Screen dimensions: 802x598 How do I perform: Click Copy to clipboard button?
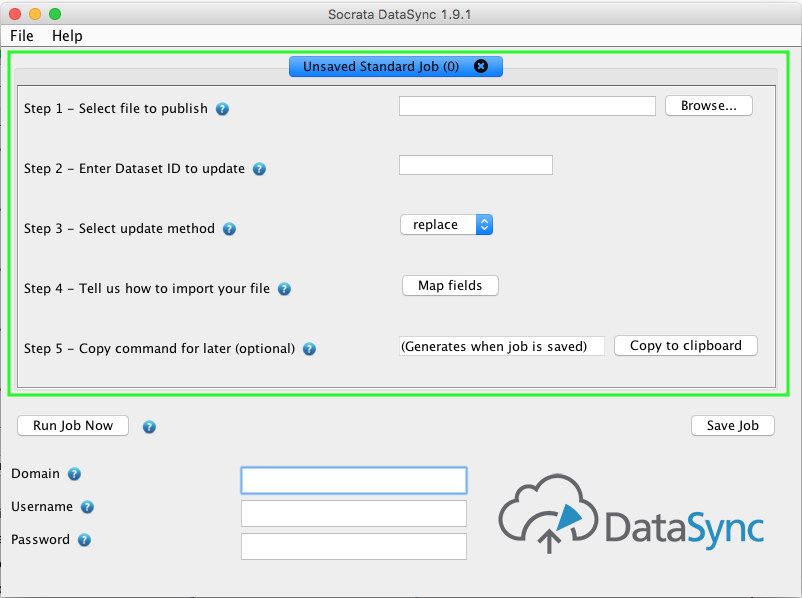point(685,346)
